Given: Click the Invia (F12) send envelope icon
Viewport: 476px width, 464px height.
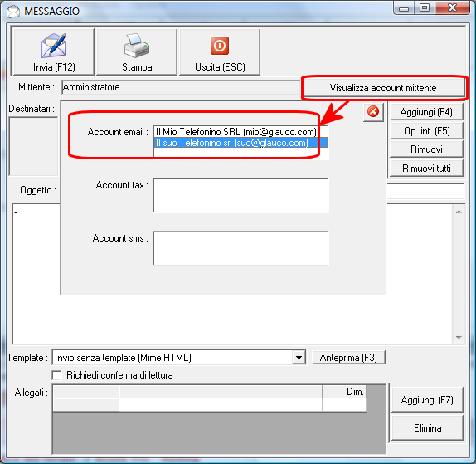Looking at the screenshot, I should [x=54, y=46].
